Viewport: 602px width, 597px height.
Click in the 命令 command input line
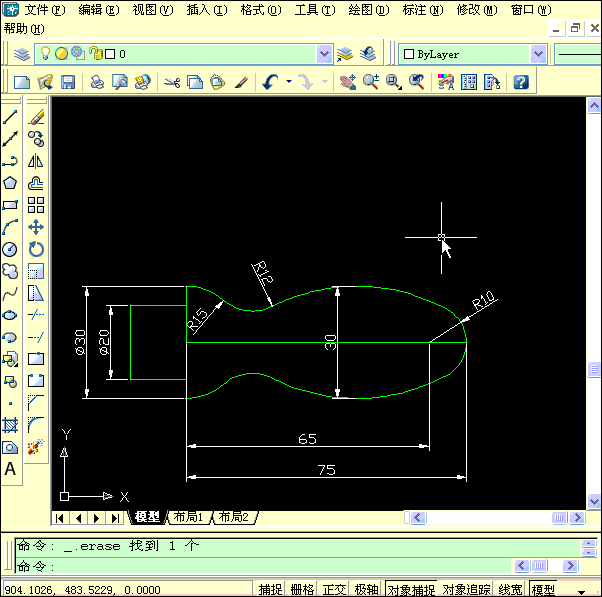(x=265, y=566)
